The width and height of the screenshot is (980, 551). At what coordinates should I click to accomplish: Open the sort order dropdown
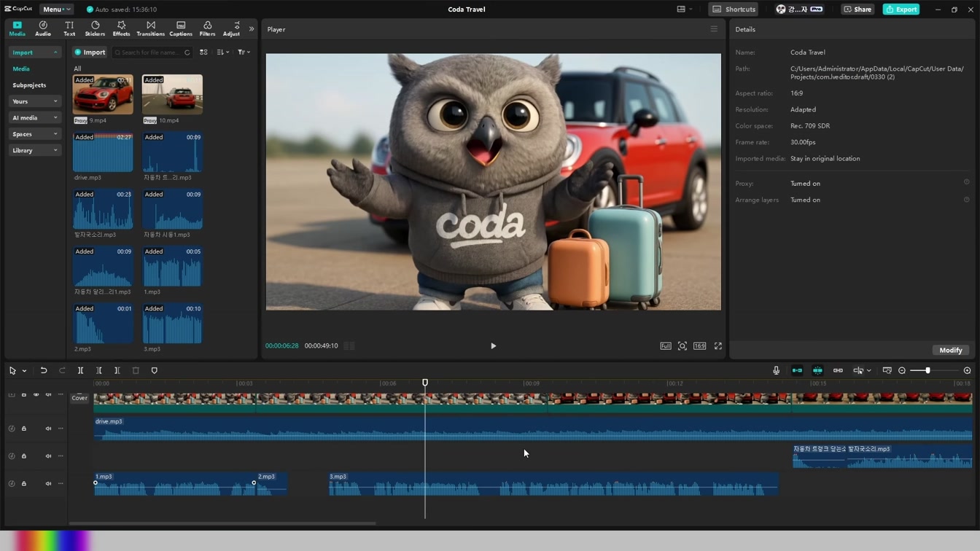(x=223, y=52)
